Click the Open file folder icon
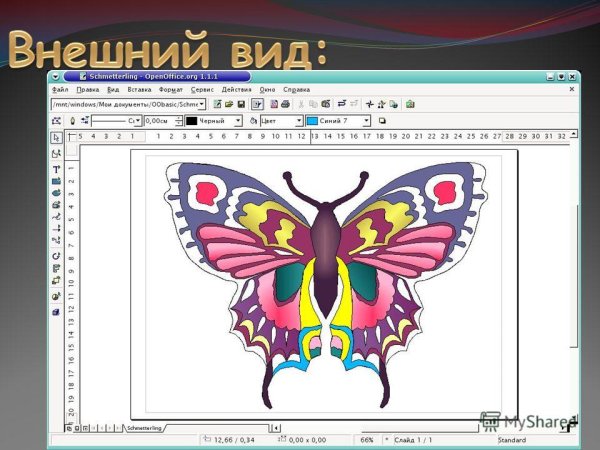Viewport: 600px width, 450px height. coord(229,104)
